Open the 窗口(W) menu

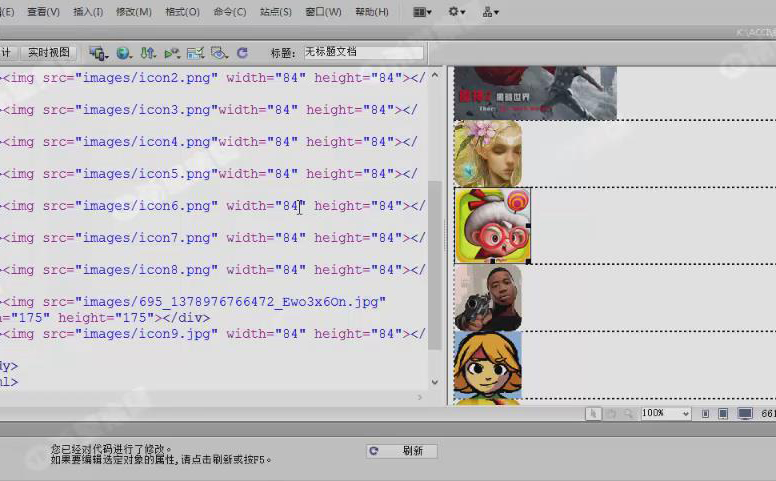pyautogui.click(x=322, y=12)
